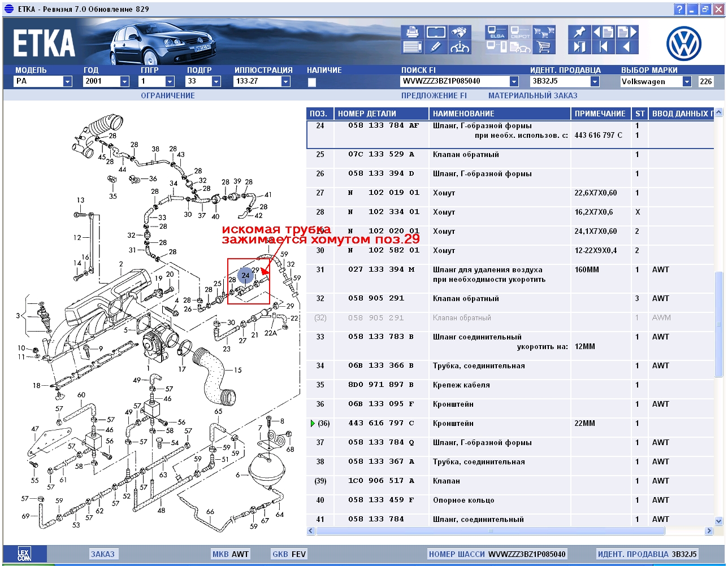Select part number 8D0 971 897 B
Screen dimensions: 728x566
[x=382, y=385]
